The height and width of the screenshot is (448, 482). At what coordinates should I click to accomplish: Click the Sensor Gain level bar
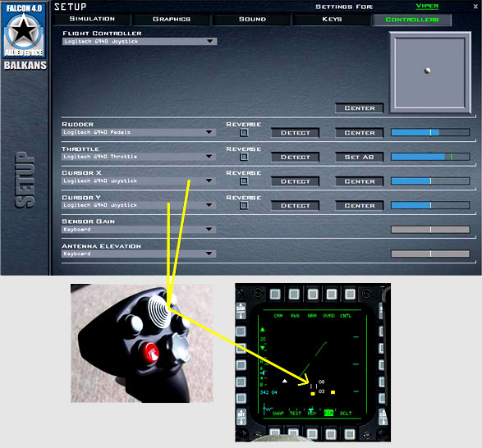click(430, 229)
